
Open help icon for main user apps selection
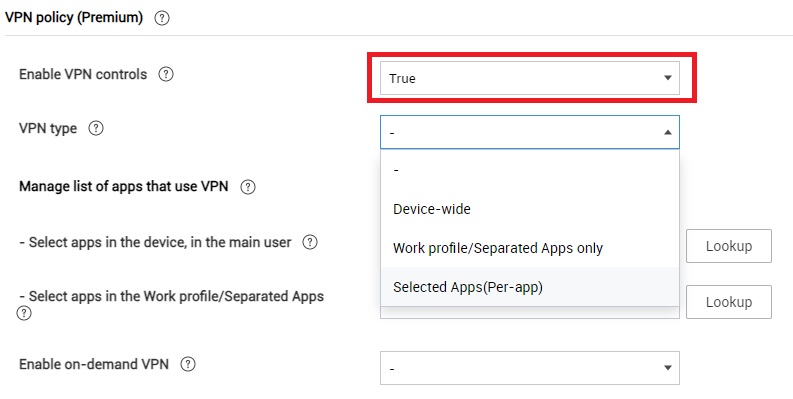point(310,242)
